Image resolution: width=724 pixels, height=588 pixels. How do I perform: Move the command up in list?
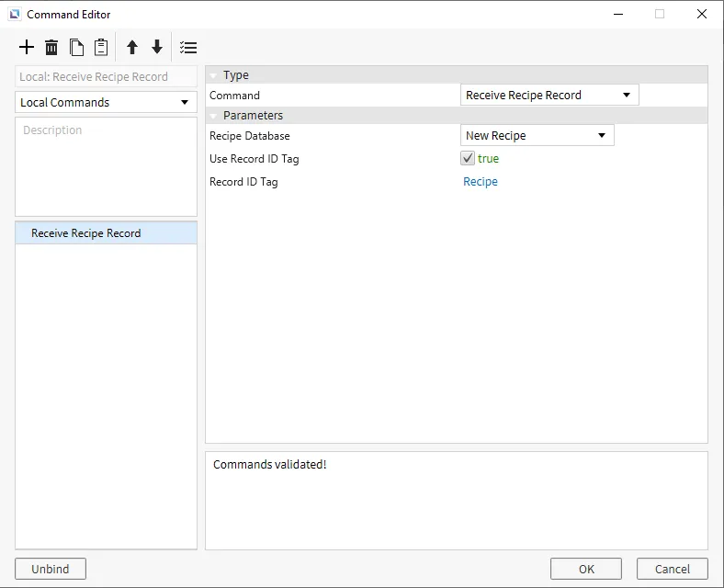coord(132,48)
